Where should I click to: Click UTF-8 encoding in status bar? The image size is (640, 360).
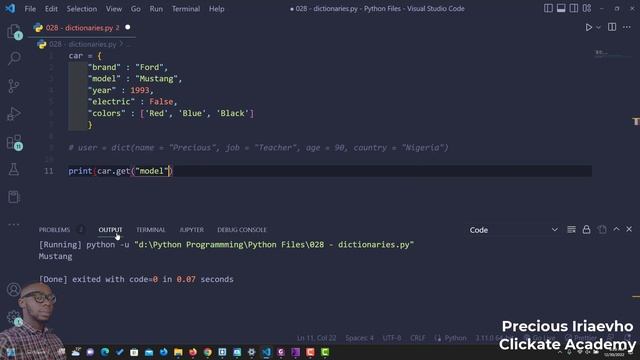392,338
